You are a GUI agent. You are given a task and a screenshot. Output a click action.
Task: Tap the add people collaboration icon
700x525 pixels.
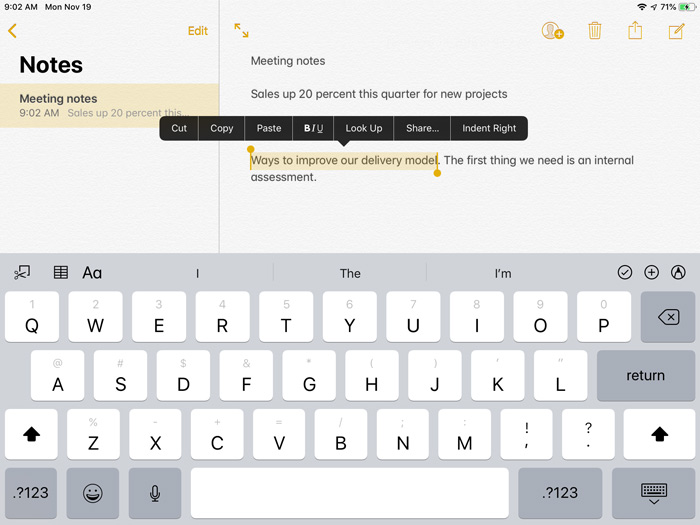point(552,31)
